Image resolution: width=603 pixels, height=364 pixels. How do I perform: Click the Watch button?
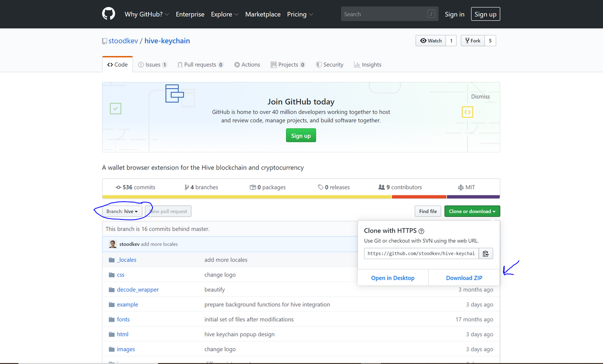tap(431, 41)
